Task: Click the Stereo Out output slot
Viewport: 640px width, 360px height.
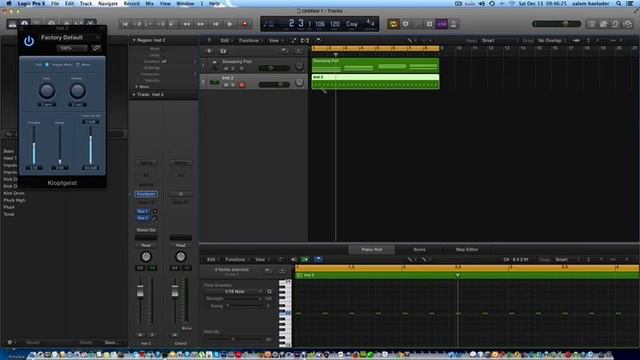Action: point(146,230)
